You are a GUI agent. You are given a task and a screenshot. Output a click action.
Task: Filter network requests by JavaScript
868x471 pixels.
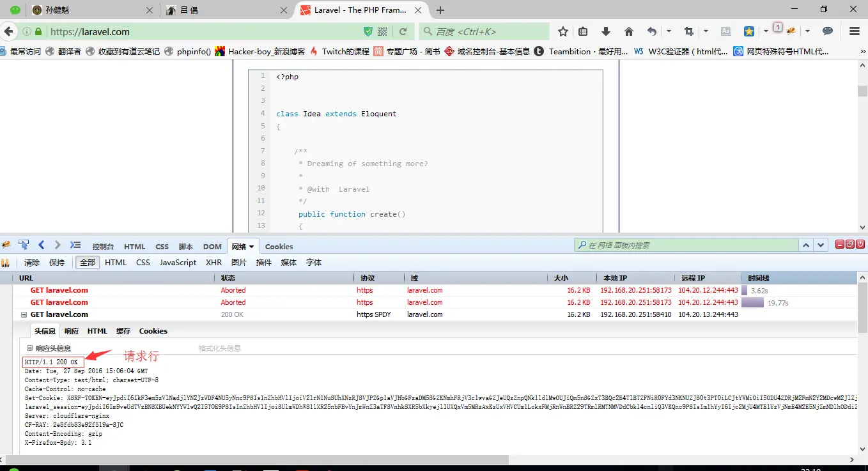point(178,263)
